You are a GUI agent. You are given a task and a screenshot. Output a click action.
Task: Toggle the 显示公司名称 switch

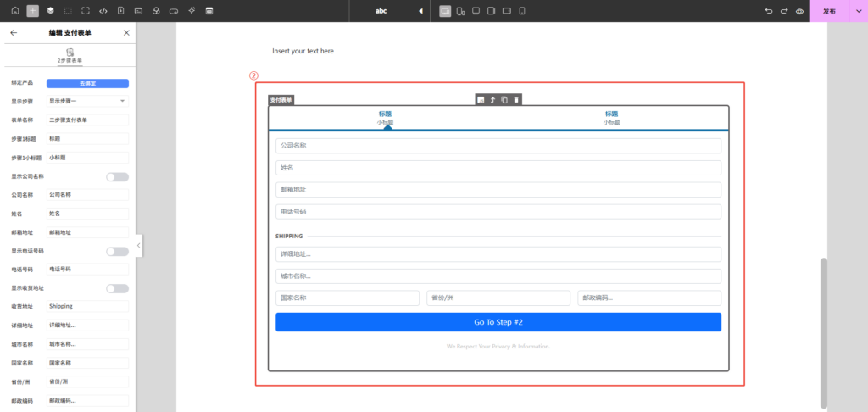click(117, 177)
